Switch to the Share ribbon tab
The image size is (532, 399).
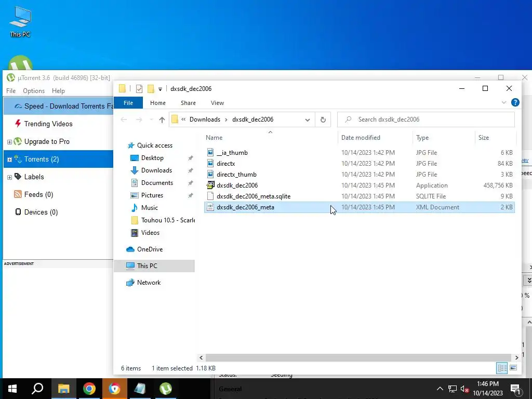188,103
